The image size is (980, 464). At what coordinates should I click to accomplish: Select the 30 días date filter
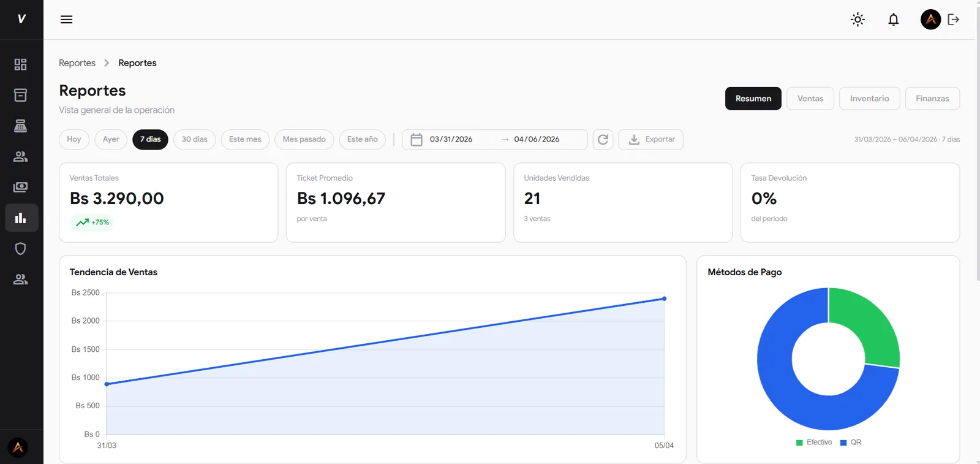(194, 139)
